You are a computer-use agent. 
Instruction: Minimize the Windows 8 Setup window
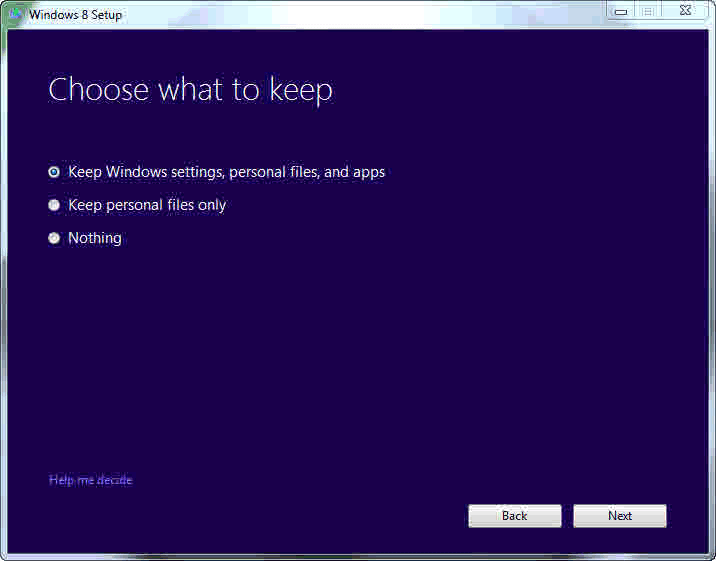pyautogui.click(x=621, y=11)
